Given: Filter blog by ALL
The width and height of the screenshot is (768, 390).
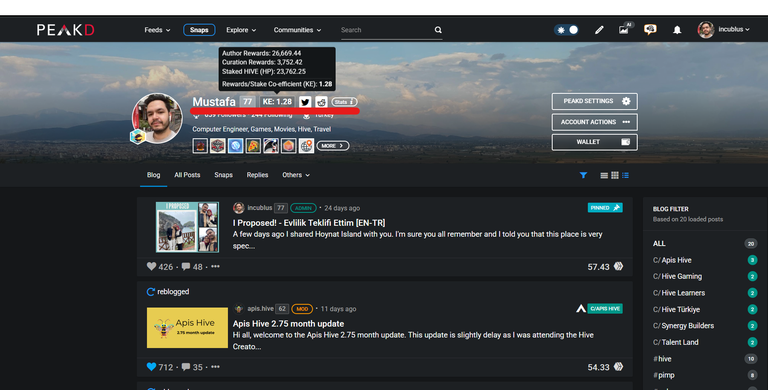Looking at the screenshot, I should (x=704, y=244).
